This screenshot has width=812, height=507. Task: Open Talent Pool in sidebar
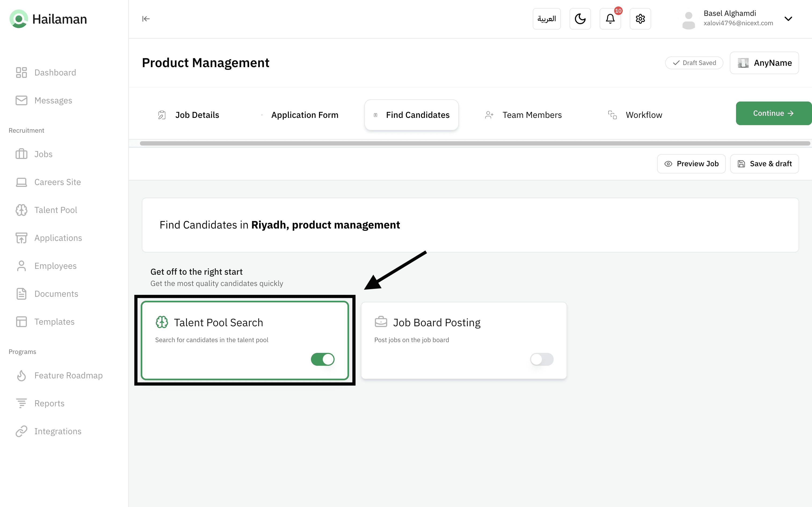click(x=56, y=210)
